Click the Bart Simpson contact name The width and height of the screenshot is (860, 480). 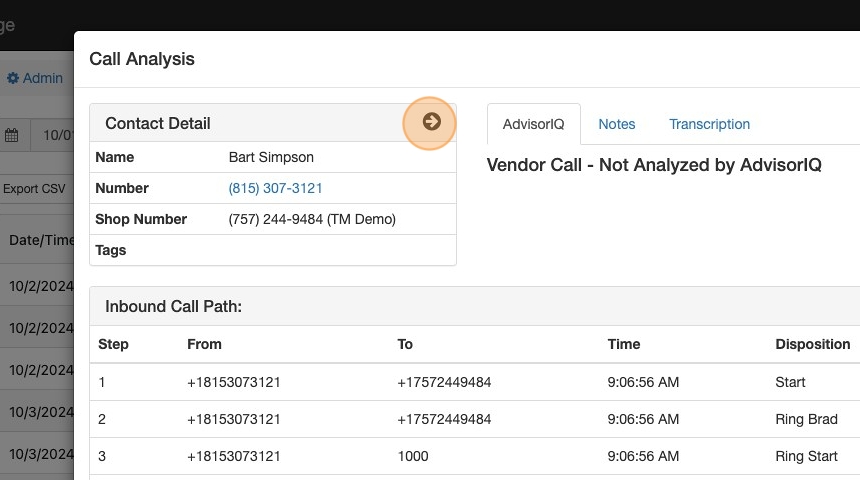pos(270,157)
